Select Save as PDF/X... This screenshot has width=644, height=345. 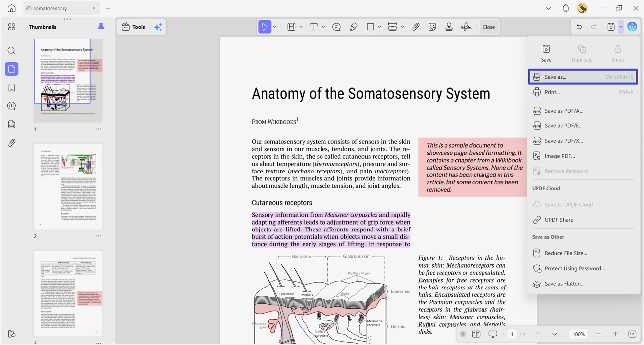click(x=583, y=141)
